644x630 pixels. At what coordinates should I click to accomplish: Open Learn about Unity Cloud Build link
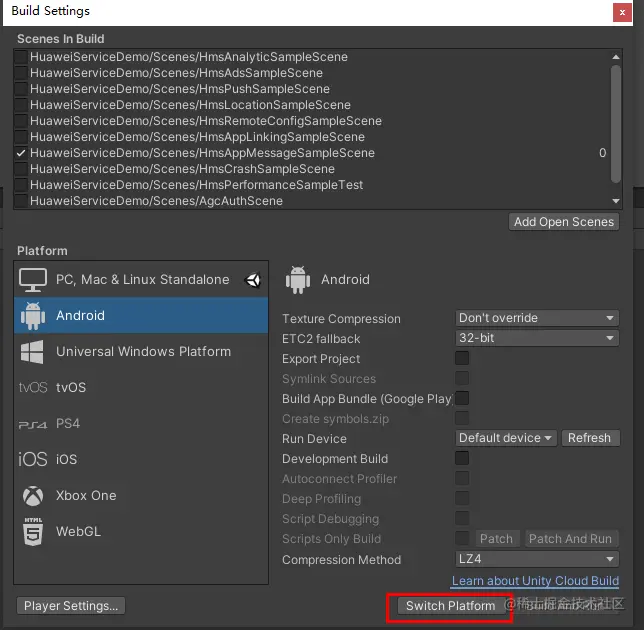pos(535,581)
